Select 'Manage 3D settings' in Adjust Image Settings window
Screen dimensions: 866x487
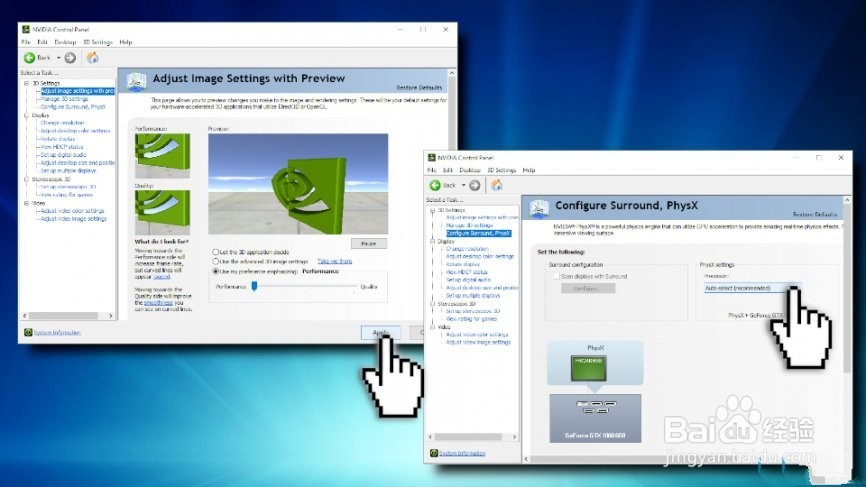click(64, 99)
